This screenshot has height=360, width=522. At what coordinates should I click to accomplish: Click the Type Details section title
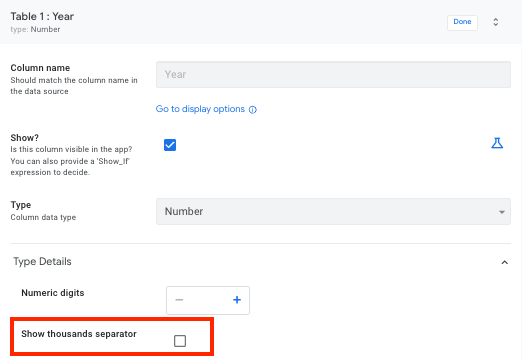pos(42,261)
